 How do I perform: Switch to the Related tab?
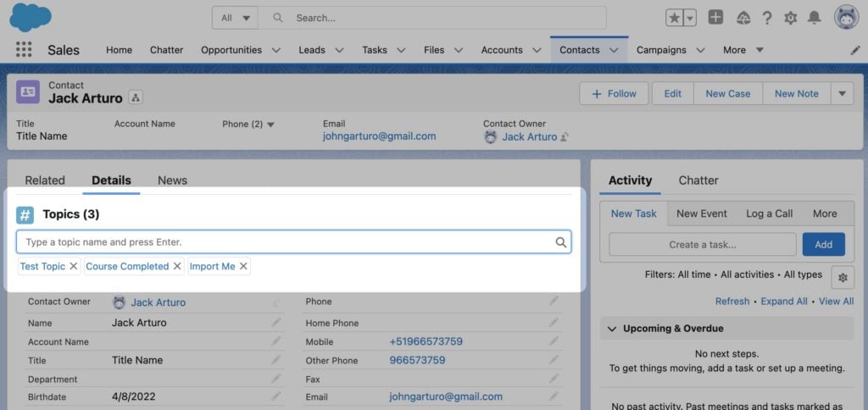[x=45, y=180]
